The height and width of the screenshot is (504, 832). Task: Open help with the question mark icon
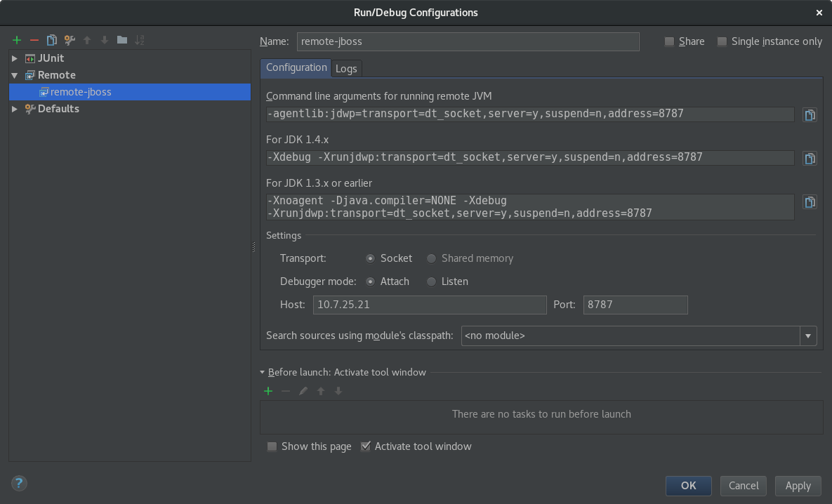[18, 484]
